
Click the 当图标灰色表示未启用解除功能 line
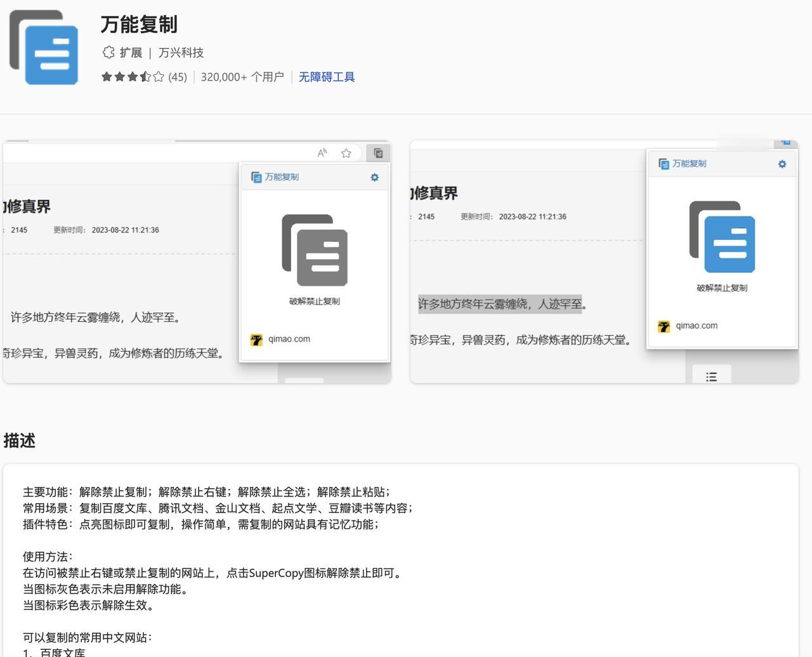106,589
